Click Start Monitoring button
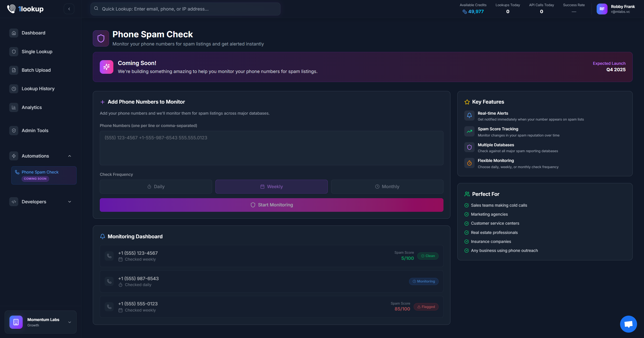644x338 pixels. pyautogui.click(x=271, y=205)
